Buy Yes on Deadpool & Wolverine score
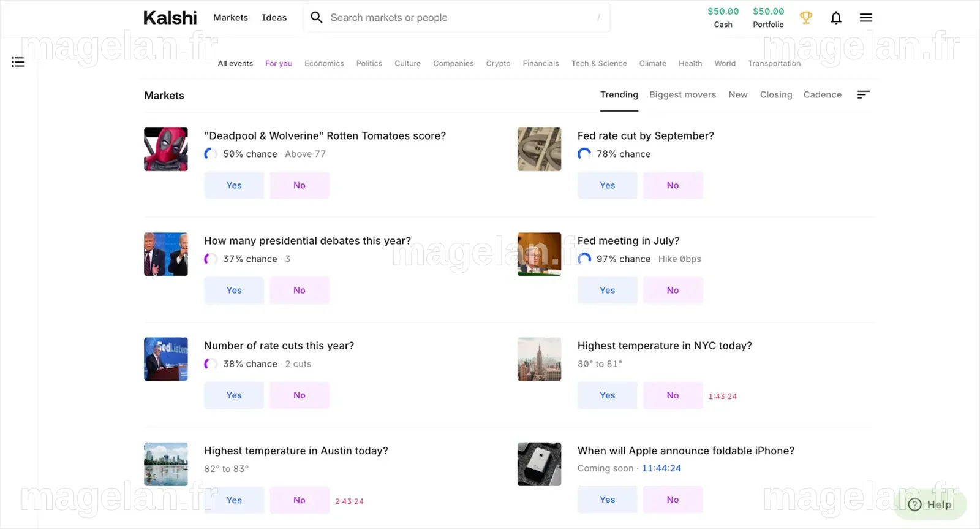The image size is (980, 529). pos(234,185)
